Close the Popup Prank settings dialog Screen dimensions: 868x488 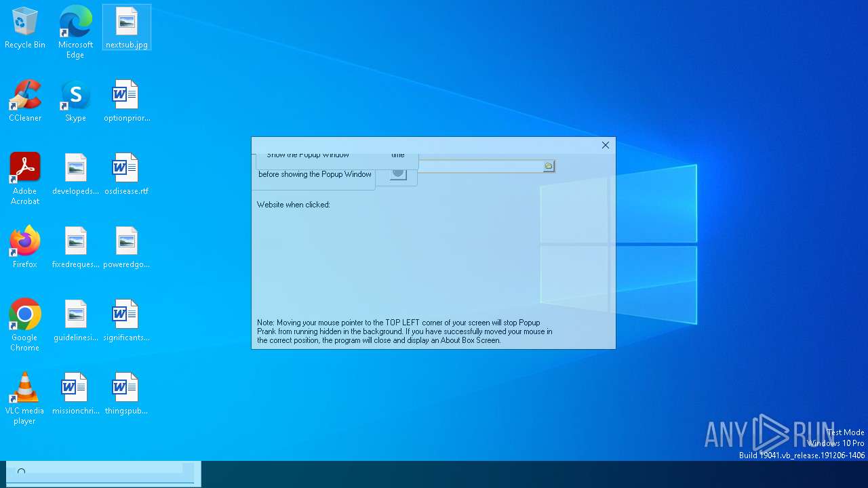click(x=606, y=145)
